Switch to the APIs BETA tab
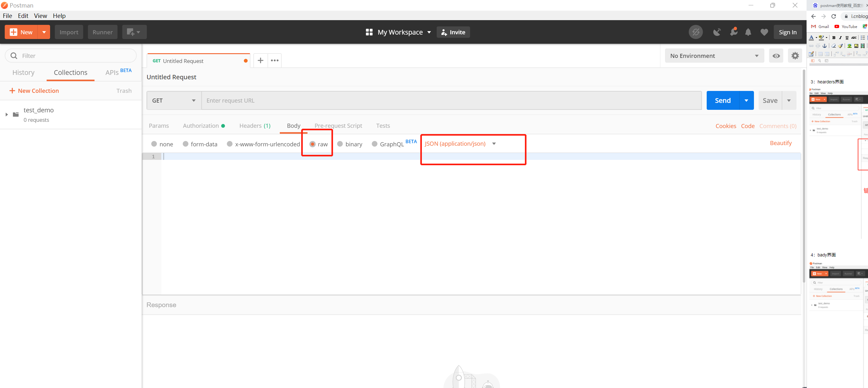The image size is (868, 388). (118, 72)
